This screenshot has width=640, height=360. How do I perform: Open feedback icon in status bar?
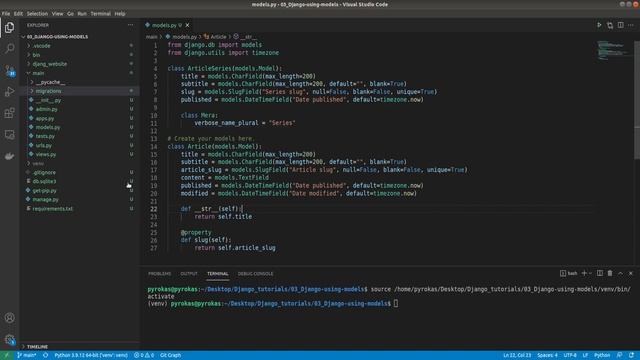pyautogui.click(x=620, y=356)
